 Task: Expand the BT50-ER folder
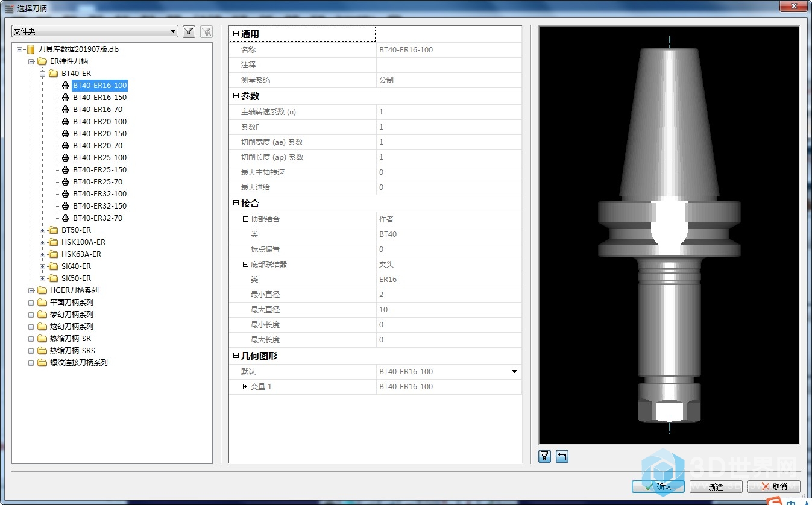[x=43, y=230]
